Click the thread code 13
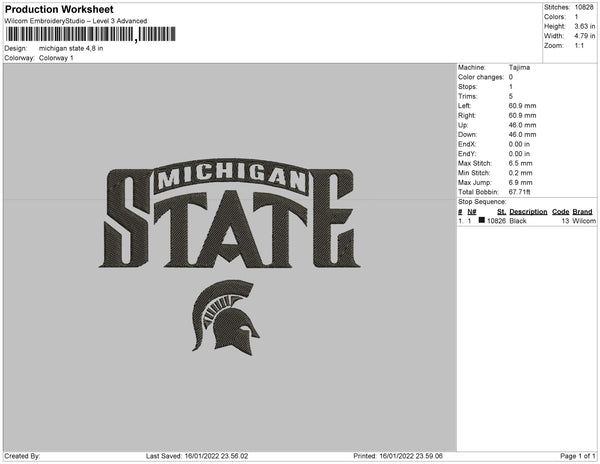 click(x=566, y=221)
